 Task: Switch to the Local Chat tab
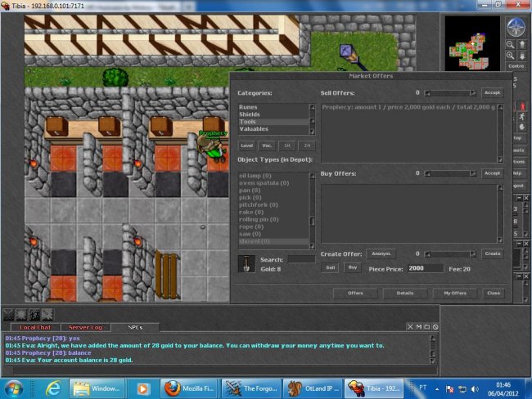35,328
